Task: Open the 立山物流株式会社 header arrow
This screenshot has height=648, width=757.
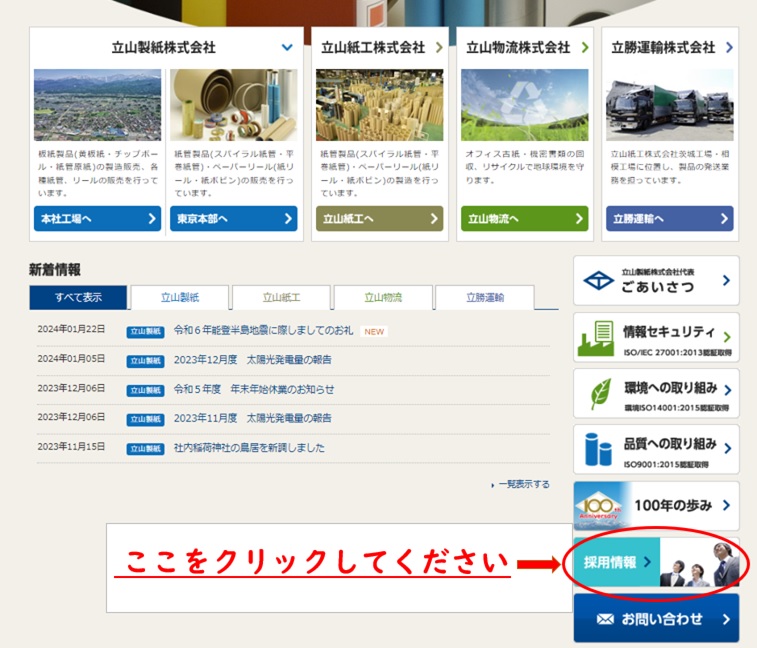Action: tap(585, 47)
